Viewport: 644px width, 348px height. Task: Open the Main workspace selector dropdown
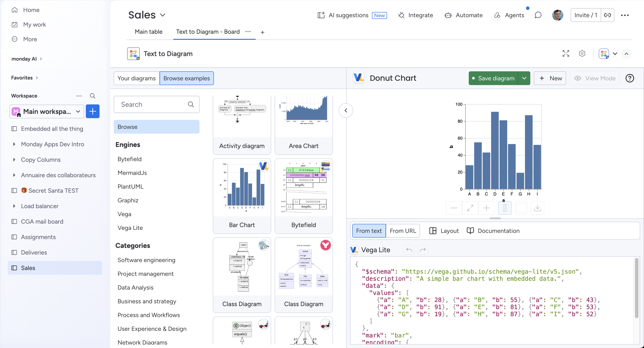point(47,111)
